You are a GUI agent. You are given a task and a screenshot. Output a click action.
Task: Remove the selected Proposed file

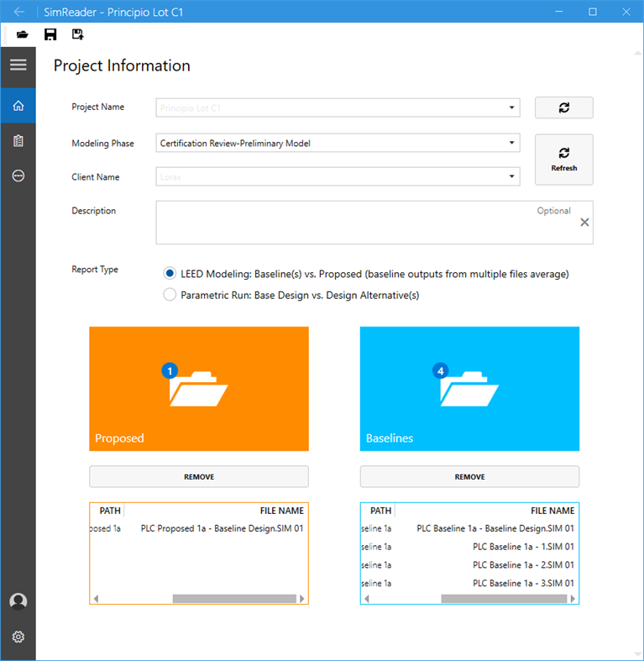199,477
